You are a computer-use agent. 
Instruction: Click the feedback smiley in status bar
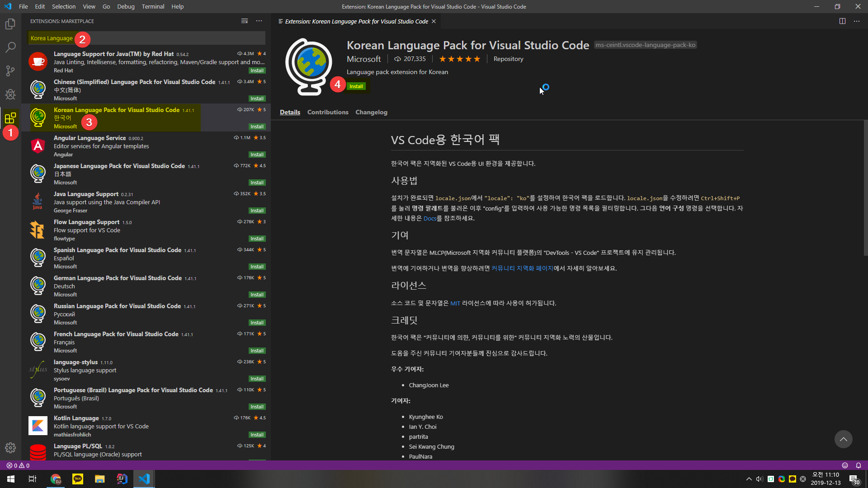(x=844, y=465)
